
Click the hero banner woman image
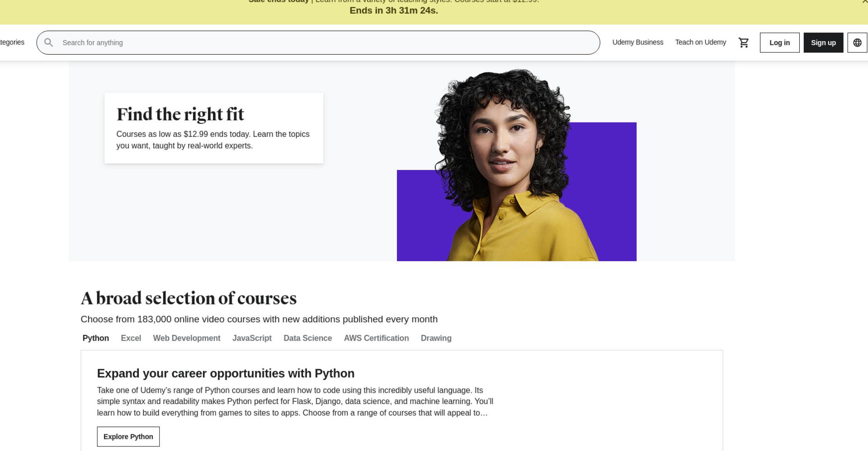[x=517, y=165]
